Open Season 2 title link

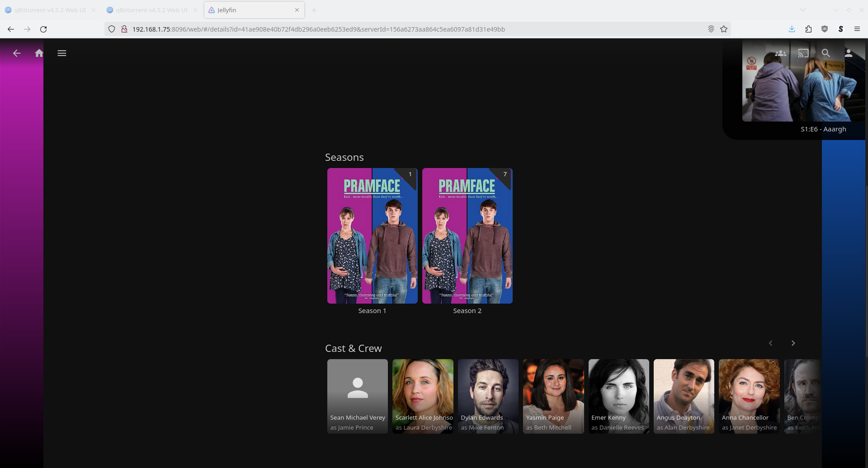click(467, 311)
